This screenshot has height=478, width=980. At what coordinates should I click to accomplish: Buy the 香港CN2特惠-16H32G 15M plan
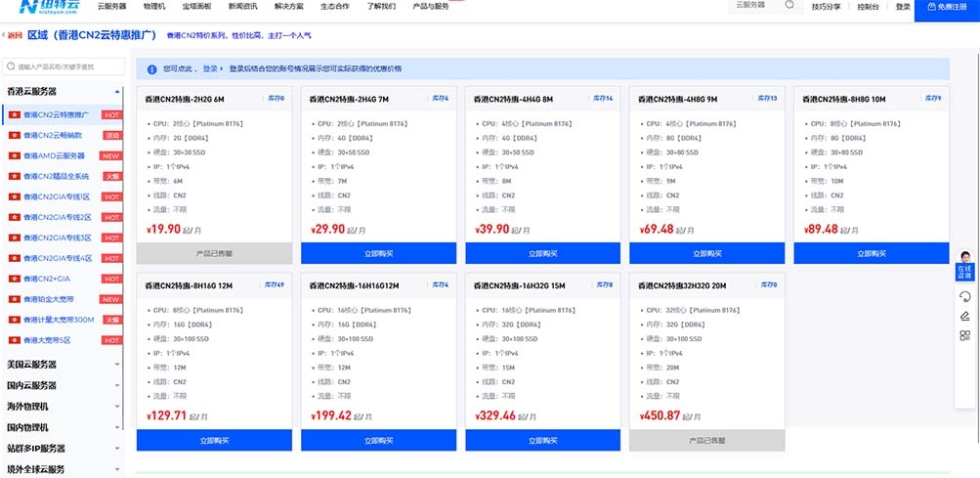(543, 440)
